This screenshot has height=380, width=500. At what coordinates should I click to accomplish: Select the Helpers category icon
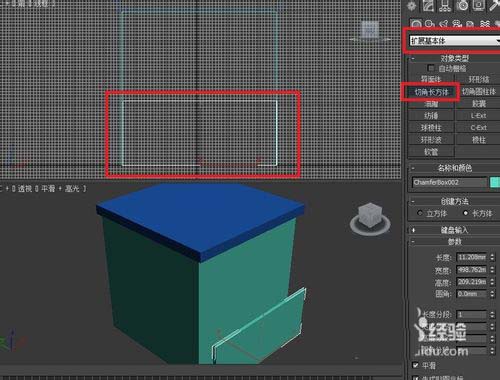pyautogui.click(x=470, y=24)
